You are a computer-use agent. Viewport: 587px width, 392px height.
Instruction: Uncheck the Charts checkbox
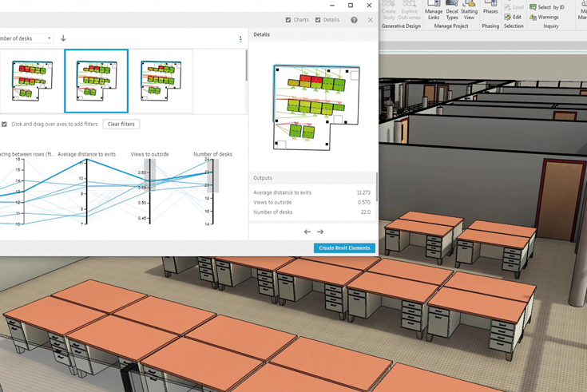click(x=288, y=20)
